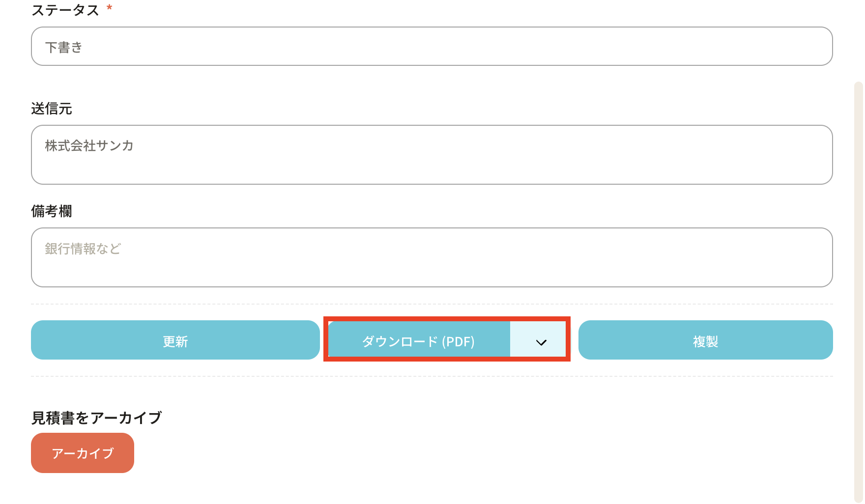The image size is (865, 504).
Task: Archive the estimate with アーカイブ button
Action: [x=83, y=453]
